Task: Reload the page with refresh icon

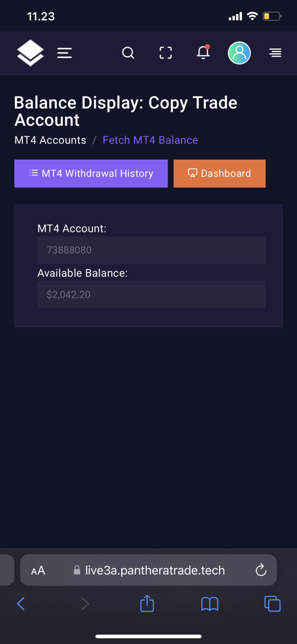Action: coord(261,570)
